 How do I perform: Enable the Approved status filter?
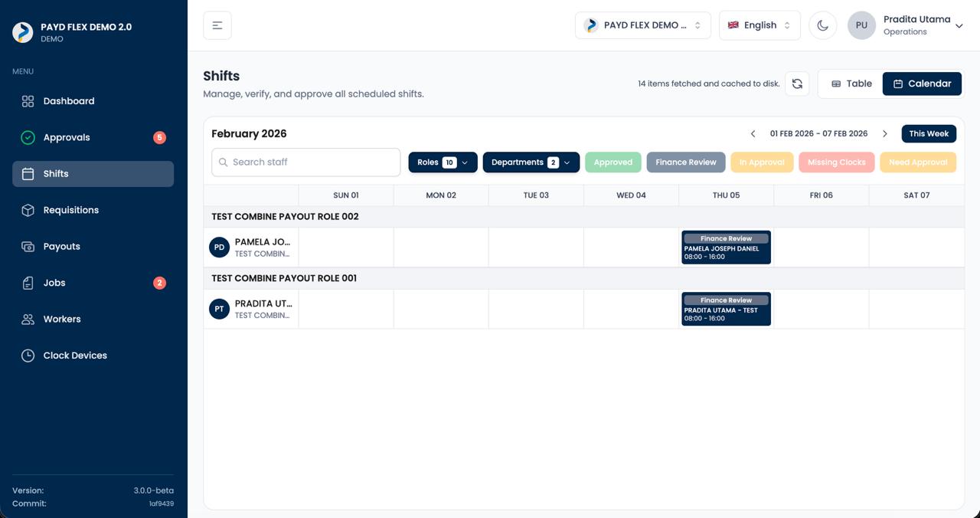pos(612,162)
